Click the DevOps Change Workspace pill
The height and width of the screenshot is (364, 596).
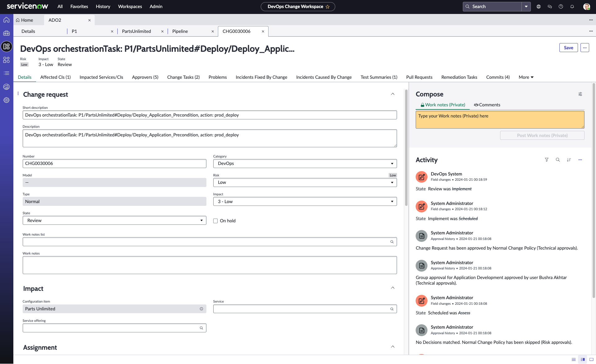click(x=298, y=7)
